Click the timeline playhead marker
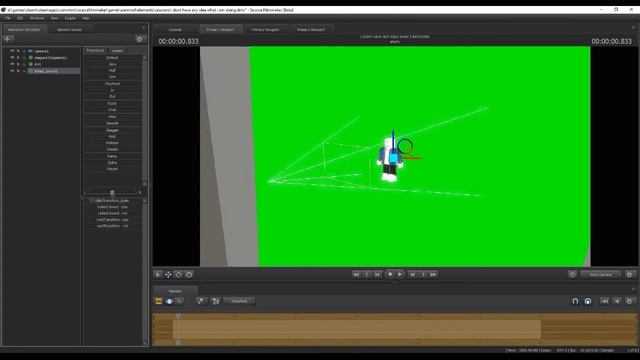Image resolution: width=640 pixels, height=360 pixels. tap(178, 316)
